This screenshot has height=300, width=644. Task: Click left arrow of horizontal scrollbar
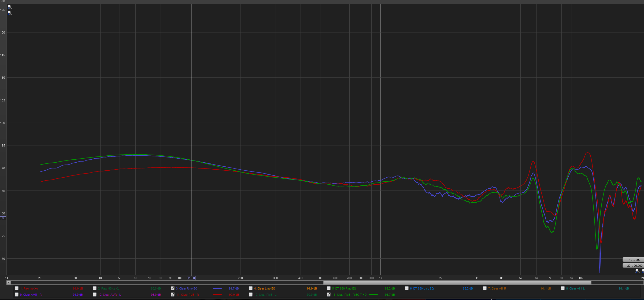(x=9, y=283)
